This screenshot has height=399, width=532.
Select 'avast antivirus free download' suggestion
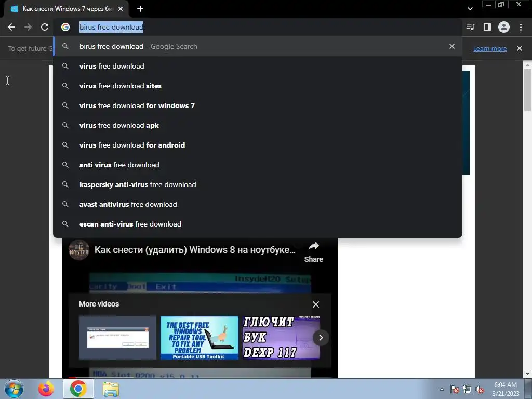click(x=258, y=204)
